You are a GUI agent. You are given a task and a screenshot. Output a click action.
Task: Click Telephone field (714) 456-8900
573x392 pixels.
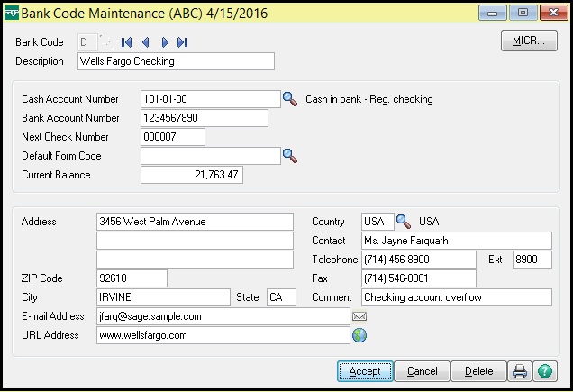pos(419,260)
